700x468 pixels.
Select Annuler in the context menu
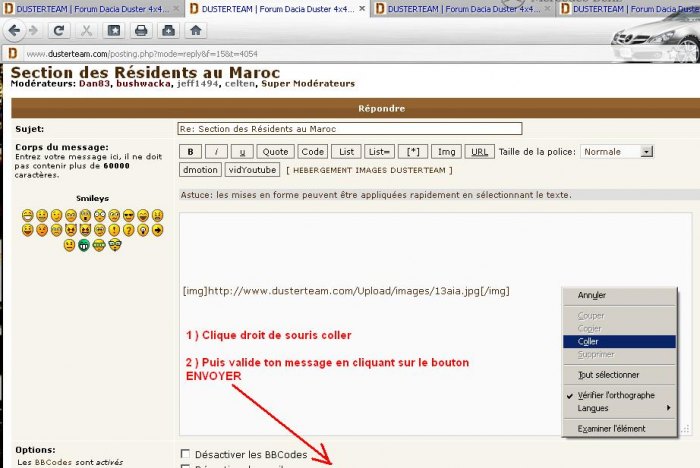click(x=619, y=295)
